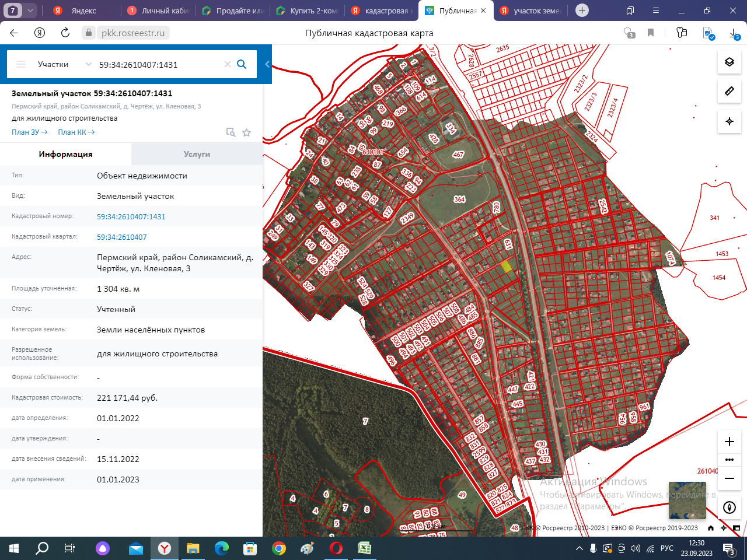Select the ruler measurement tool
The image size is (747, 560).
point(729,91)
